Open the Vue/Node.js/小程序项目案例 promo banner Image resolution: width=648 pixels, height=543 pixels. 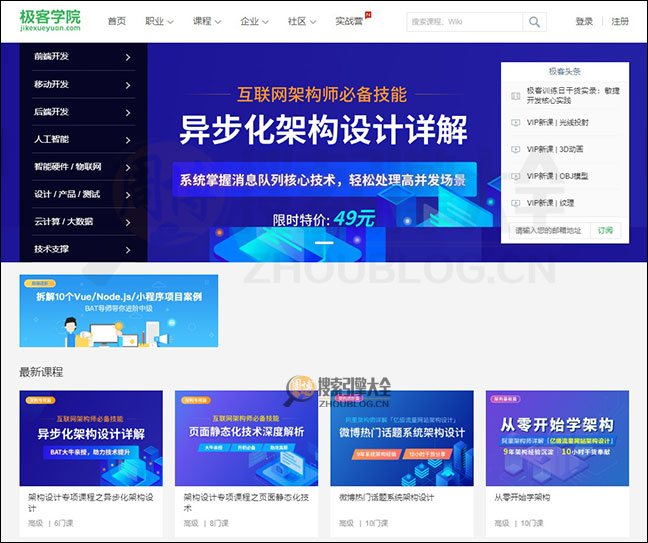[119, 311]
